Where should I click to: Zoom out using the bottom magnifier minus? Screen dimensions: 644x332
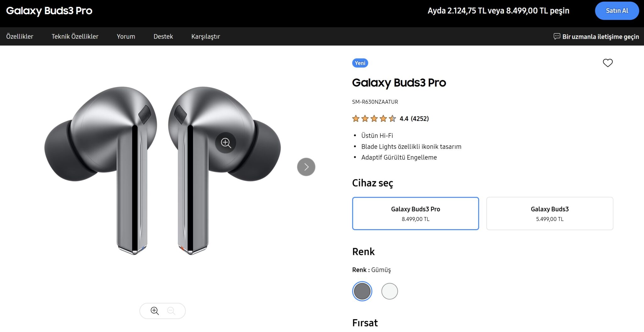171,311
